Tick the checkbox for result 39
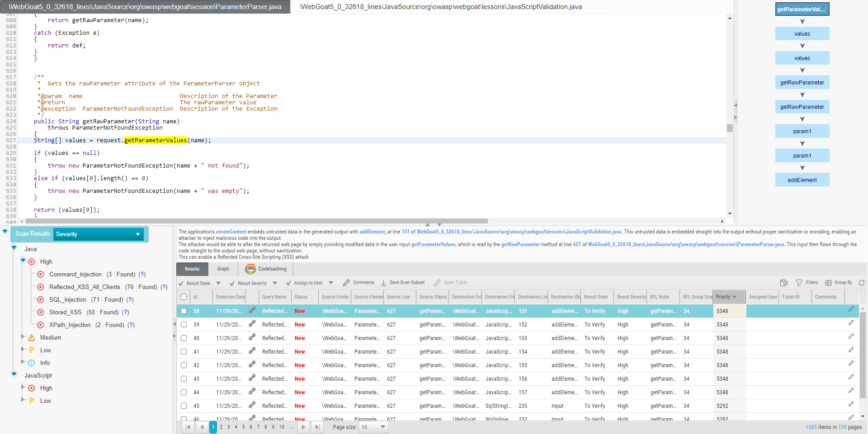This screenshot has width=868, height=434. point(184,324)
